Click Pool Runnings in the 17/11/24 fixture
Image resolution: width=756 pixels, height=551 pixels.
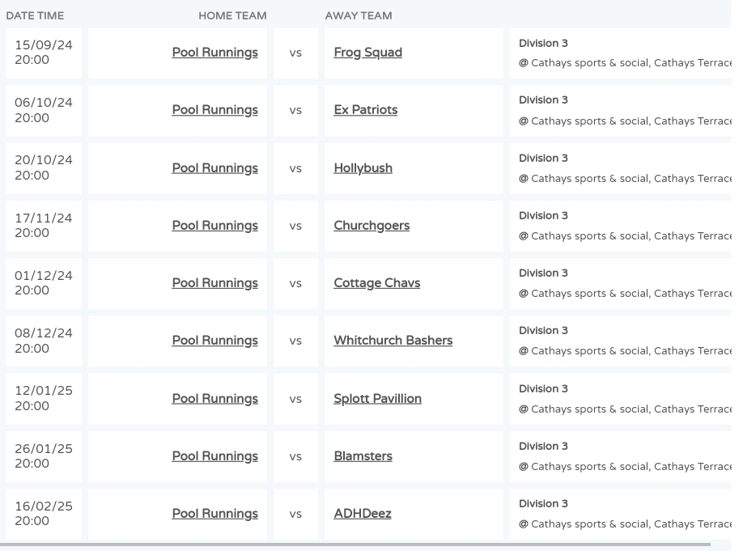pos(215,226)
